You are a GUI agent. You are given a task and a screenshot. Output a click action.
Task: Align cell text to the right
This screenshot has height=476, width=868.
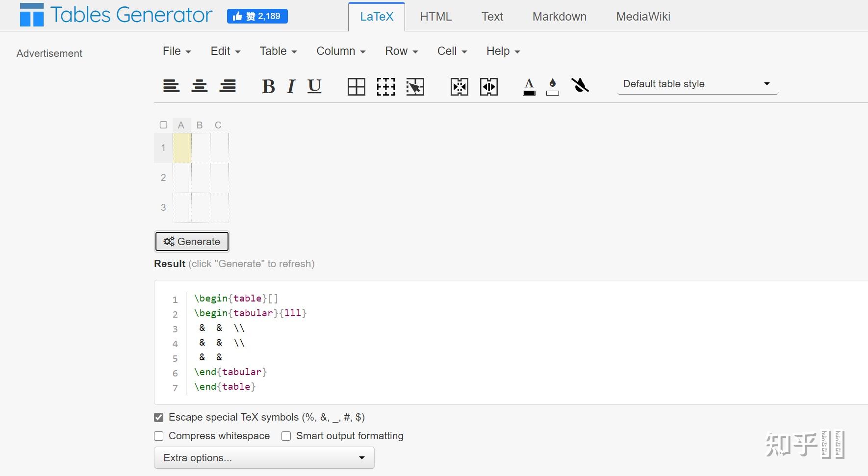click(228, 86)
